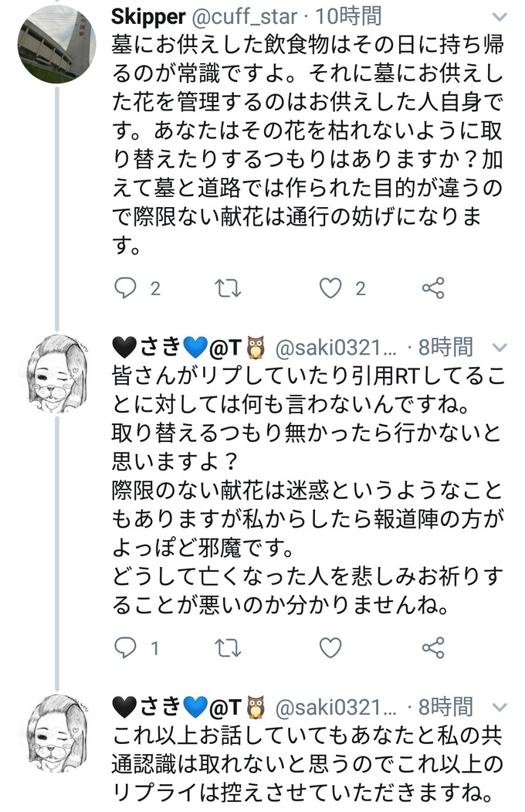Open the @cuff_star handle link
Screen dimensions: 525x812
245,17
